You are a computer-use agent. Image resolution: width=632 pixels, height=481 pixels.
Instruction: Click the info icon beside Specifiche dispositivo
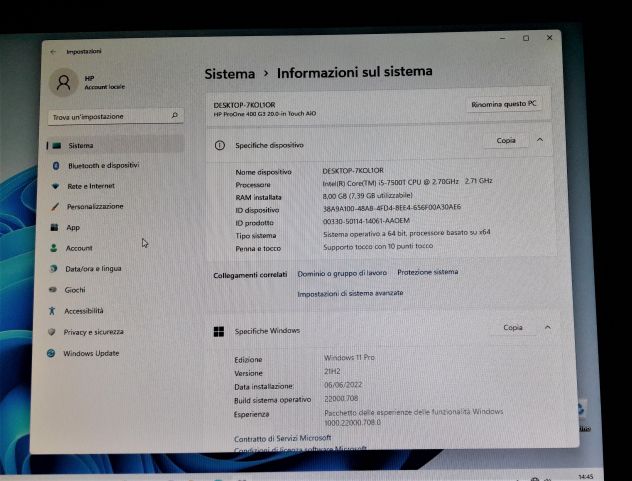[220, 146]
